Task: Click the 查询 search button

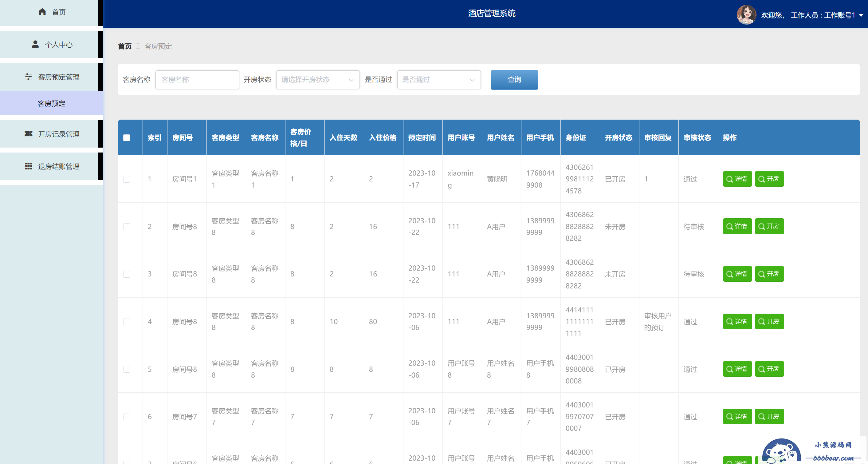Action: (514, 80)
